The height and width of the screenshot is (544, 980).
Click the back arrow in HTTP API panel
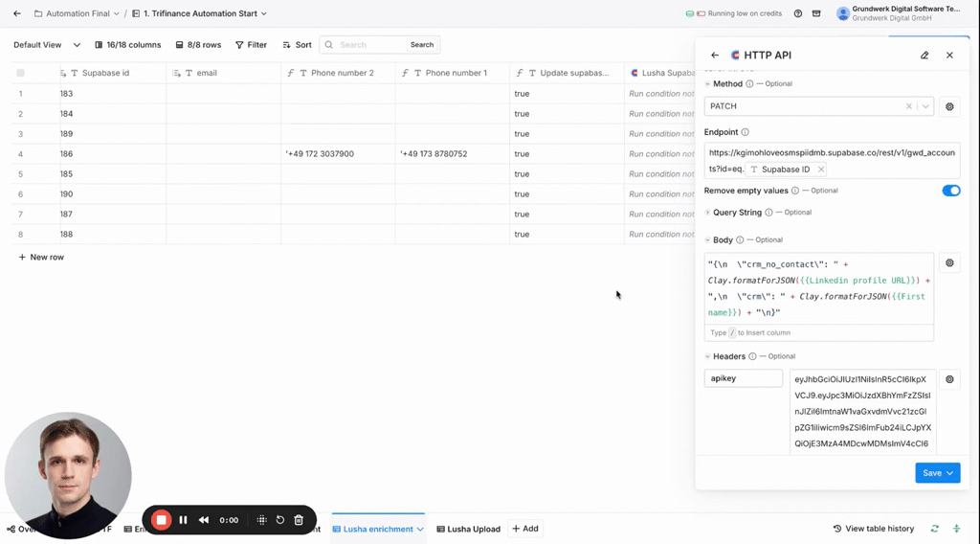pyautogui.click(x=715, y=56)
